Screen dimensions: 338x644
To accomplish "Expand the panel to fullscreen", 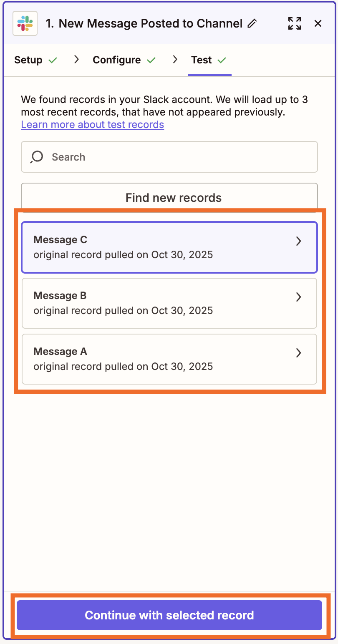I will tap(295, 24).
